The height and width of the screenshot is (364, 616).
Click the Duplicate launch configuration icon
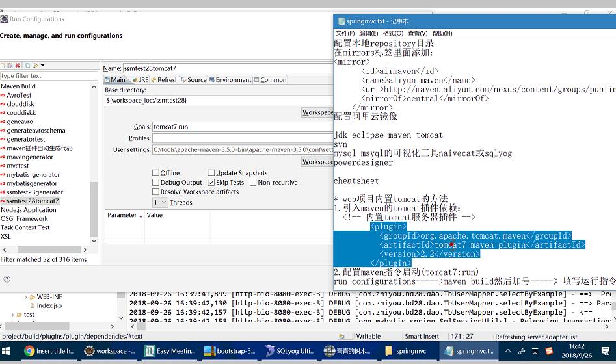10,66
